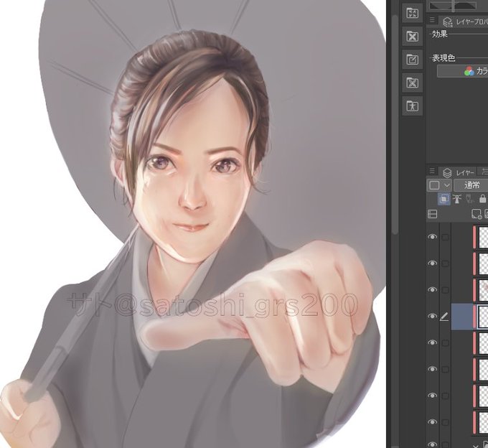Open the folder icon with faded crossed pattern
The width and height of the screenshot is (488, 448).
click(413, 83)
